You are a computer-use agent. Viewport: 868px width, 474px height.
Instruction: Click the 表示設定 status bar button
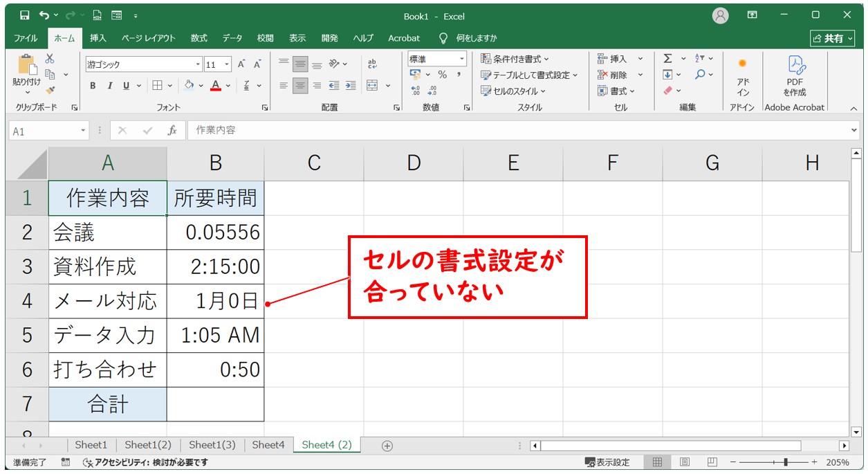pyautogui.click(x=607, y=462)
